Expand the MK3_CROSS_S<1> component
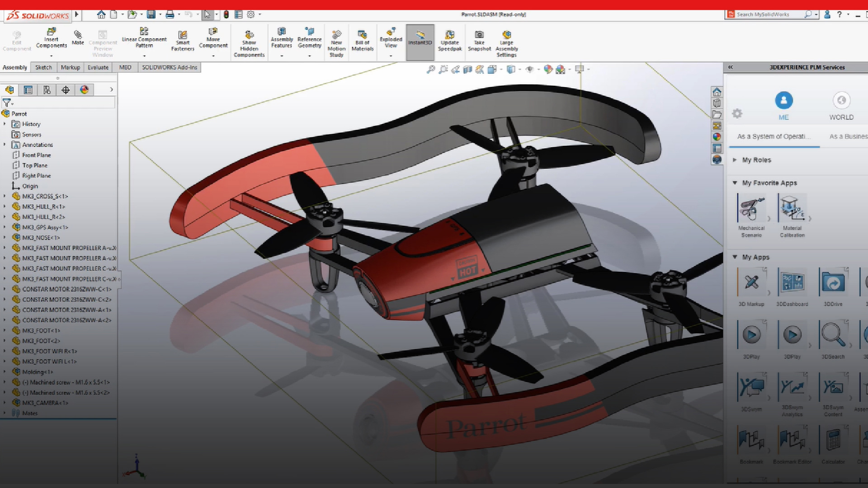 coord(5,196)
